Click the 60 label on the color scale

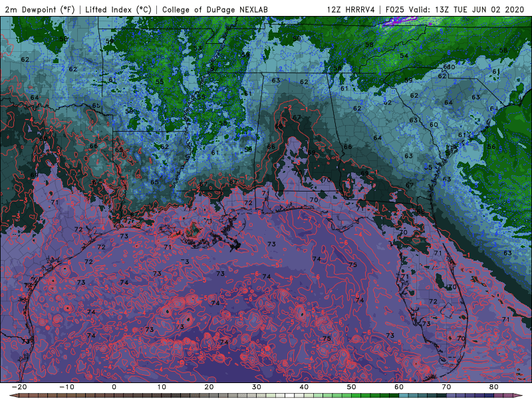(399, 387)
